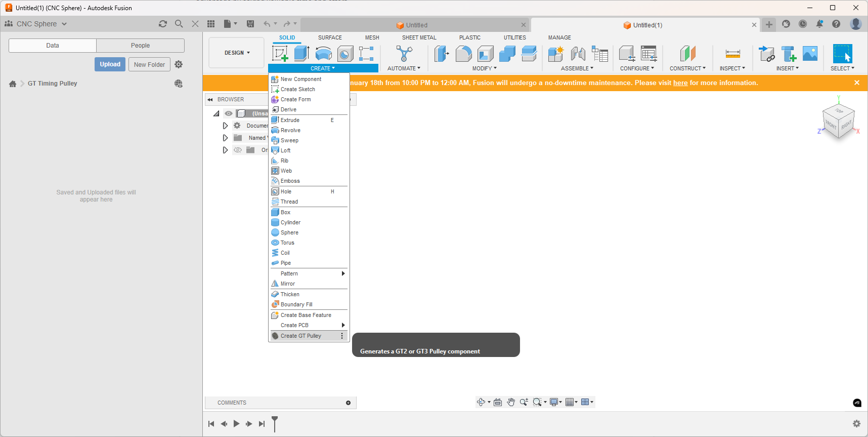Click the refresh icon in the data panel header
This screenshot has width=868, height=437.
pyautogui.click(x=163, y=24)
